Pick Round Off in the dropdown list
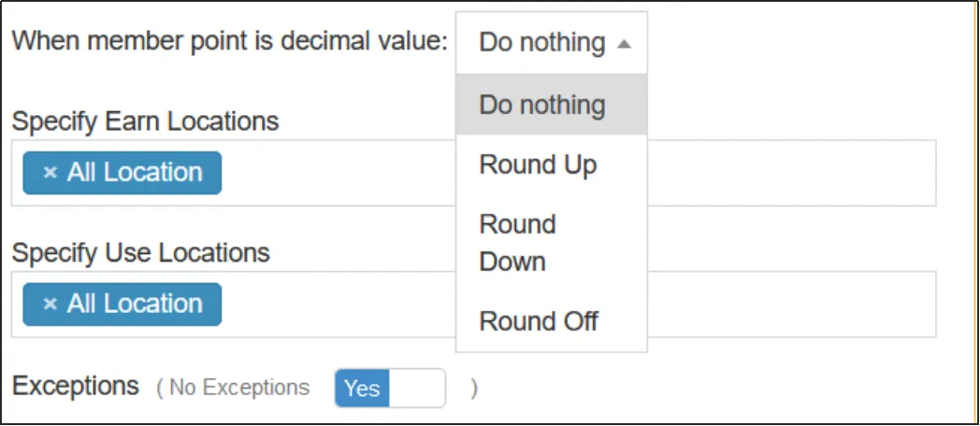Viewport: 980px width, 426px height. tap(539, 321)
